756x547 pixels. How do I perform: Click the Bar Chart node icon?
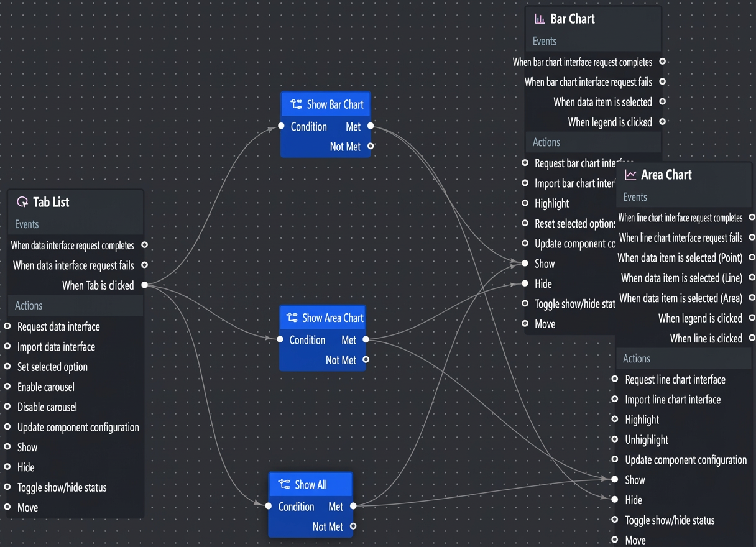[x=540, y=19]
